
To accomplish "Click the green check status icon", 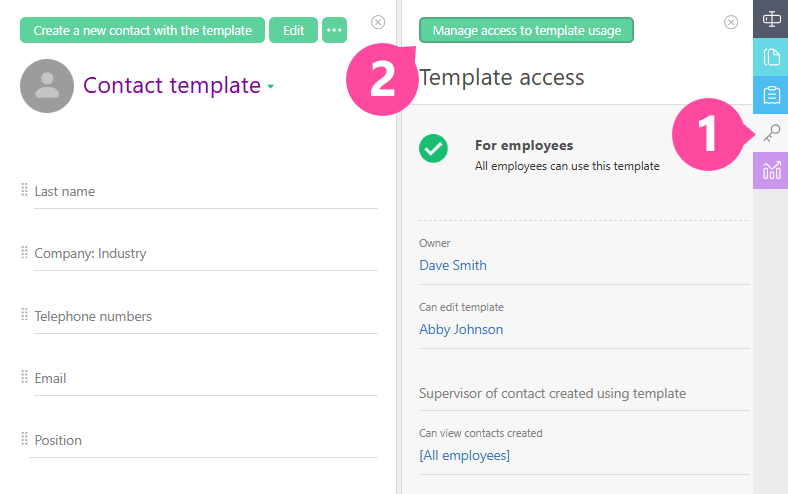I will (x=433, y=149).
